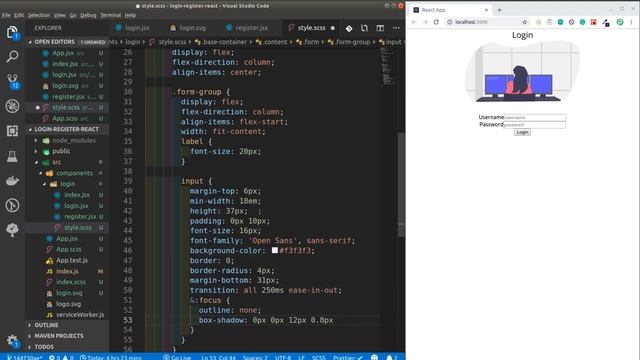Open the Search view in activity bar

pyautogui.click(x=12, y=56)
